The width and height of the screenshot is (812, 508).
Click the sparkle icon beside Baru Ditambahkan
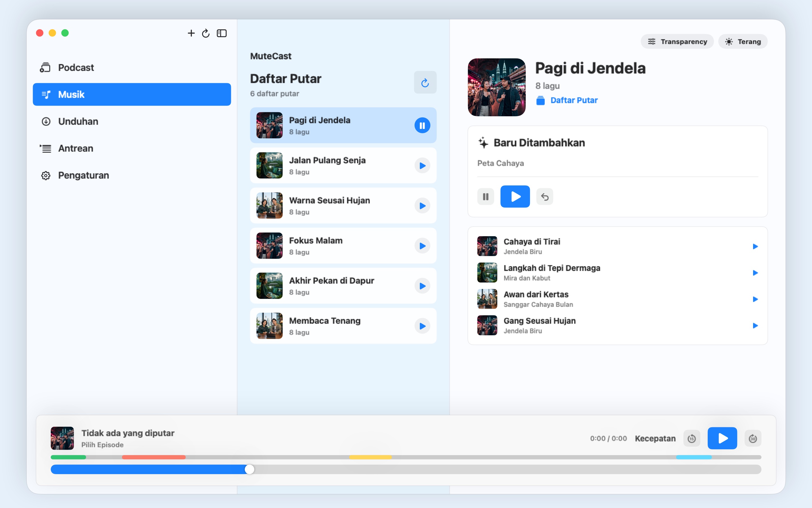[x=483, y=143]
